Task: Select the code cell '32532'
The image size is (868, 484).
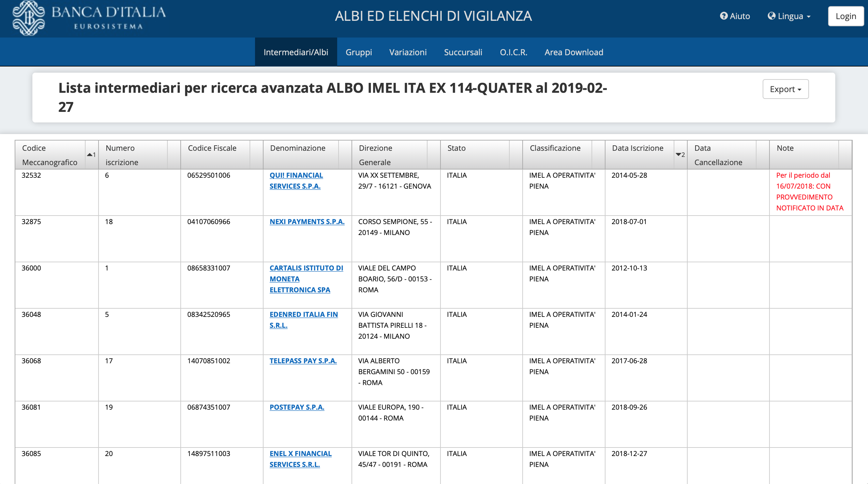Action: (x=31, y=175)
